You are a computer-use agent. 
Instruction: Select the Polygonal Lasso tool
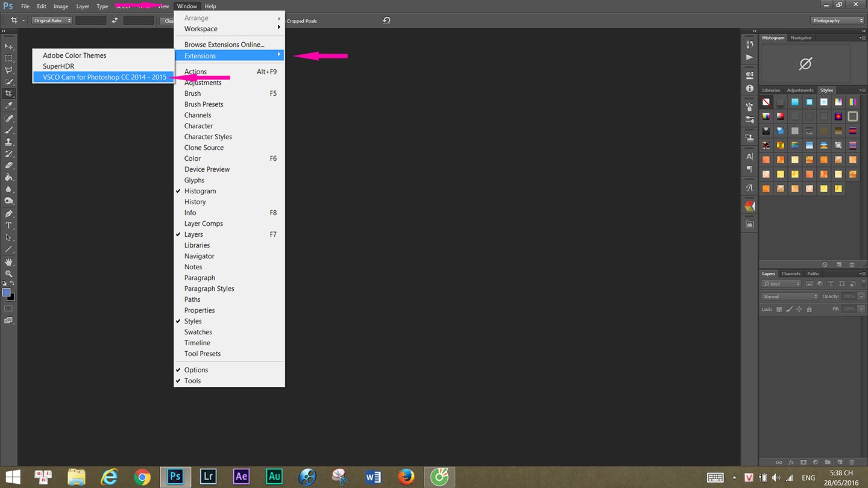click(8, 70)
